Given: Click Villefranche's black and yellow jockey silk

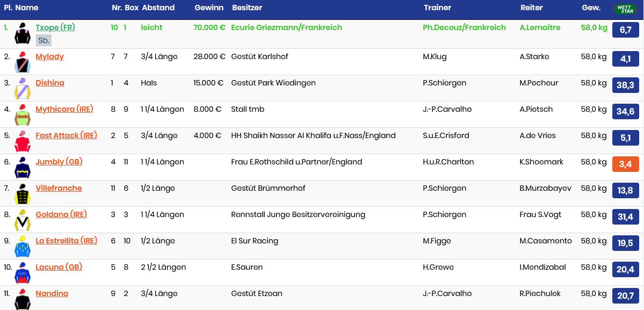Looking at the screenshot, I should coord(23,194).
